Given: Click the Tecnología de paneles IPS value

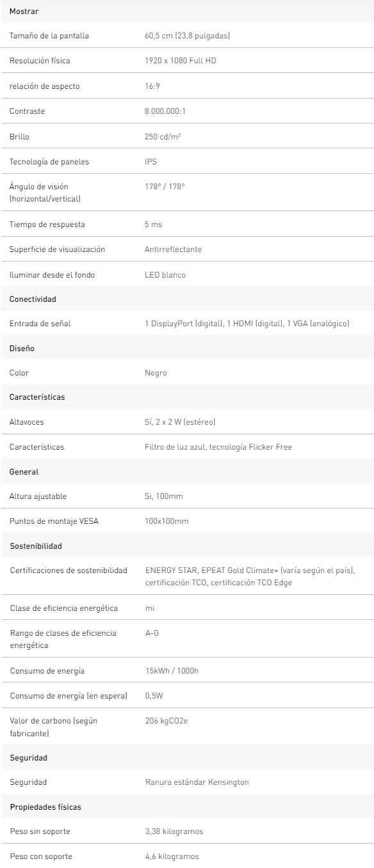Looking at the screenshot, I should pyautogui.click(x=151, y=162).
